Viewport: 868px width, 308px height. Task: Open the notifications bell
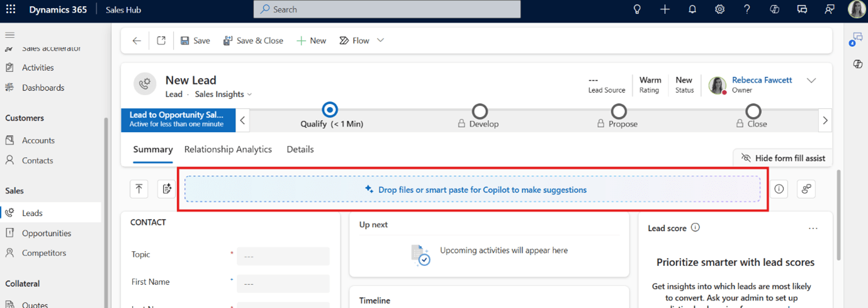692,9
